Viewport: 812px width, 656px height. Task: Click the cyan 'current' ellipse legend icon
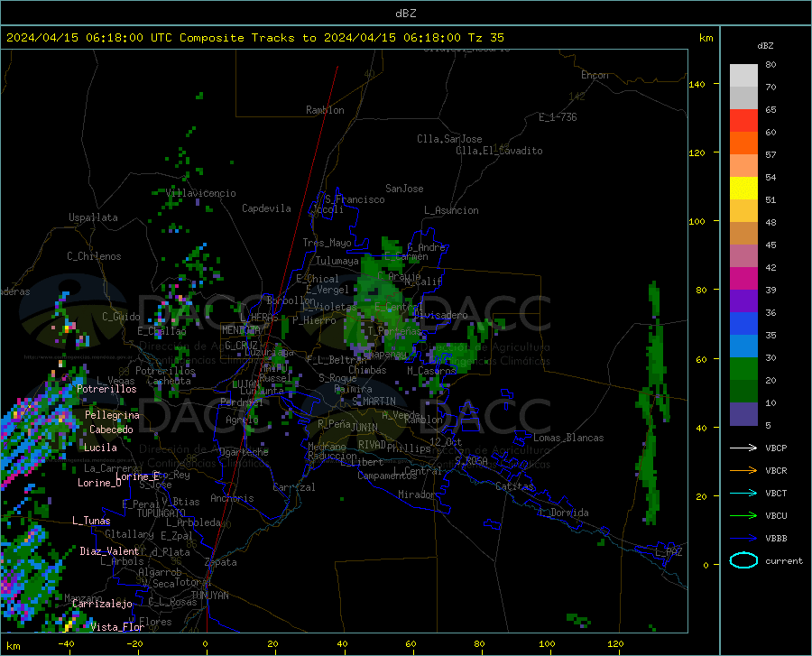743,560
